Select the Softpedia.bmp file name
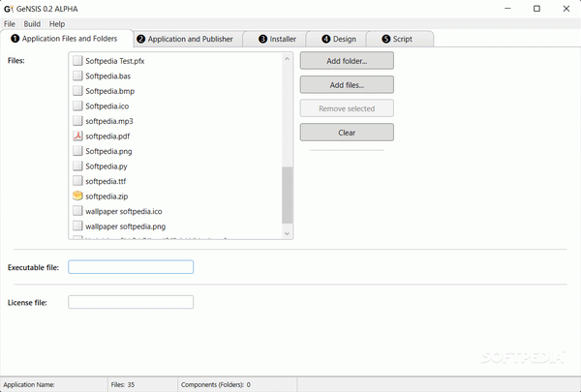Viewport: 581px width, 392px height. coord(109,91)
